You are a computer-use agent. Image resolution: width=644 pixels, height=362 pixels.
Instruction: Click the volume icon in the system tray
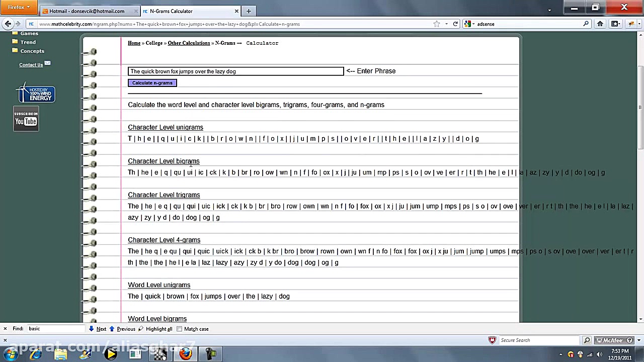(x=599, y=354)
